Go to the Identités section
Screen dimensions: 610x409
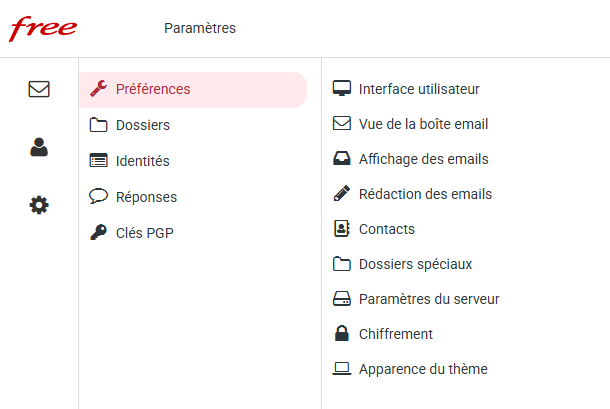pyautogui.click(x=143, y=161)
